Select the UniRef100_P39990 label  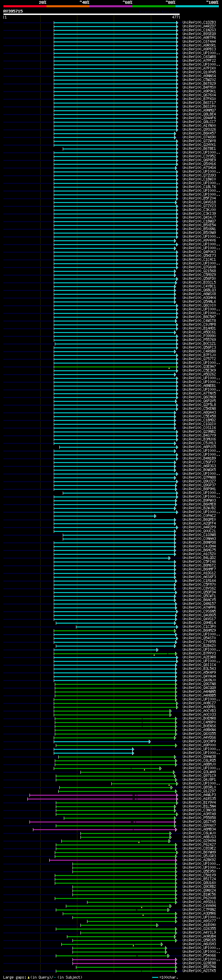(199, 336)
